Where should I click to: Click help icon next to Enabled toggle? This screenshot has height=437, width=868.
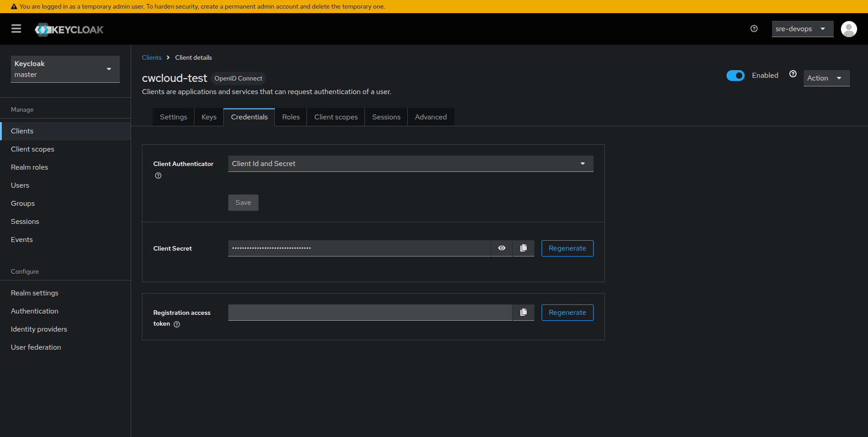point(793,74)
